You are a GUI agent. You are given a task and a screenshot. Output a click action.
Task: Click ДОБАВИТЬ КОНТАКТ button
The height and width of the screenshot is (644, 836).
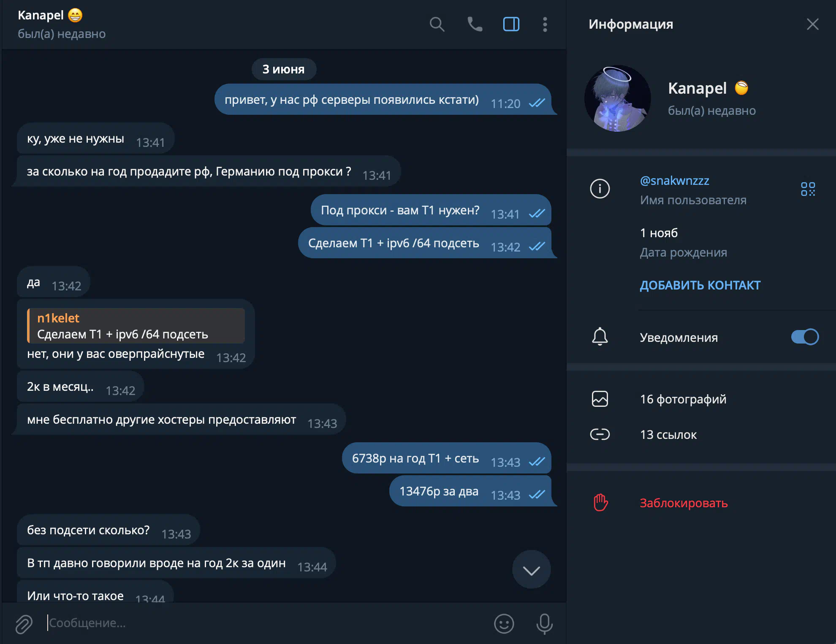click(700, 285)
